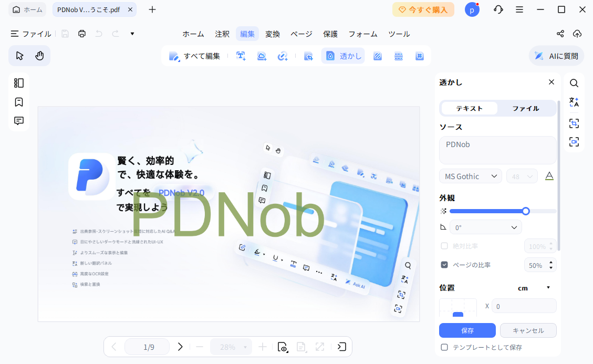Click the share icon
This screenshot has height=364, width=593.
560,34
